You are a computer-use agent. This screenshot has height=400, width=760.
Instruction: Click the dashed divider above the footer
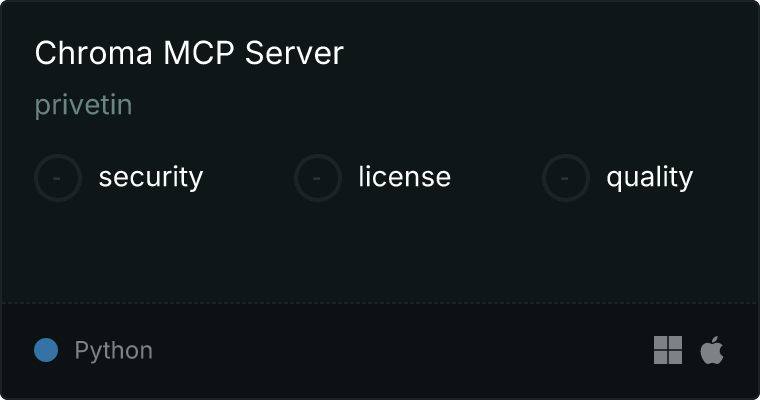(380, 303)
